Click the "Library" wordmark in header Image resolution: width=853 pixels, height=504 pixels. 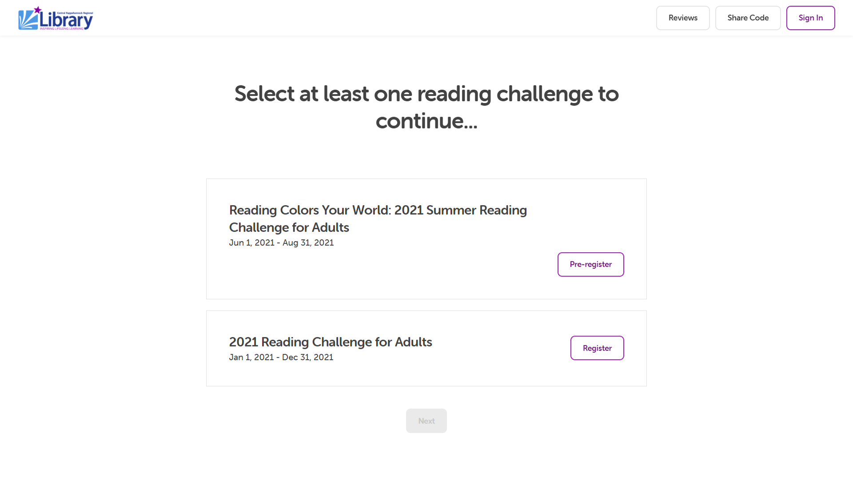point(66,20)
